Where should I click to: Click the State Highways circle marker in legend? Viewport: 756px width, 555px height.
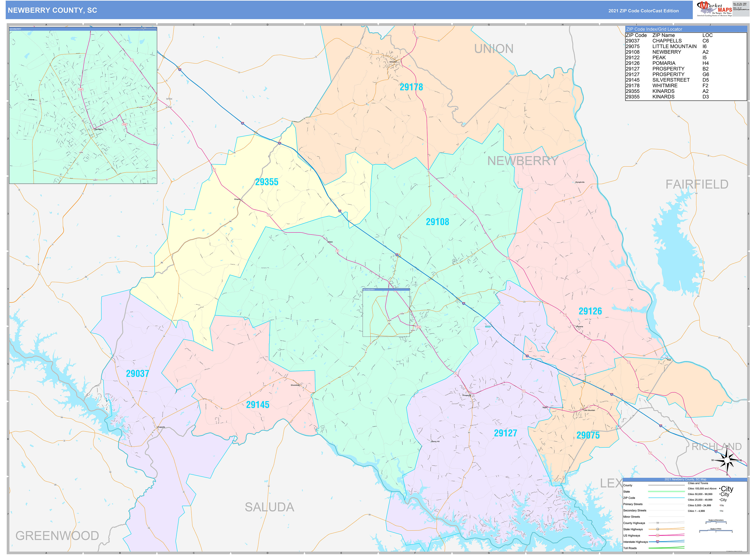(x=657, y=529)
